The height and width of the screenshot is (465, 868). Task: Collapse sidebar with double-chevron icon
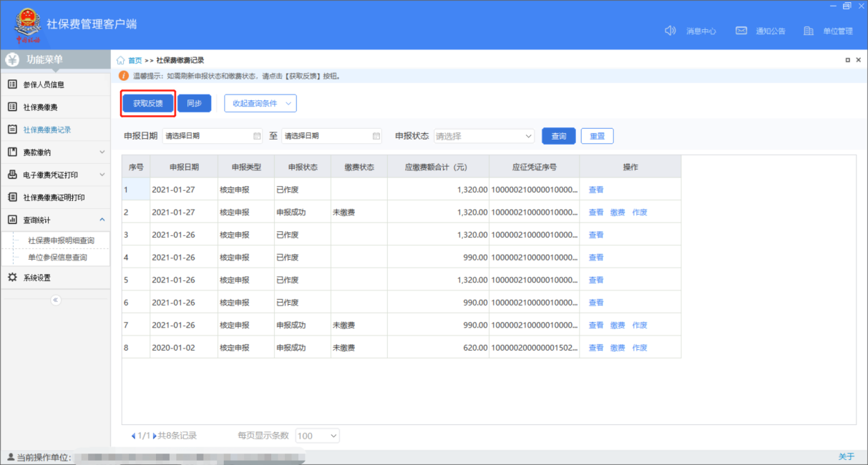click(x=56, y=300)
